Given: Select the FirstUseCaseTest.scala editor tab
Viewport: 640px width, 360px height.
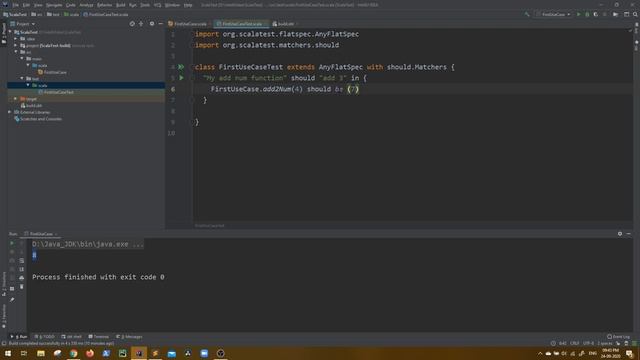Looking at the screenshot, I should pyautogui.click(x=242, y=24).
